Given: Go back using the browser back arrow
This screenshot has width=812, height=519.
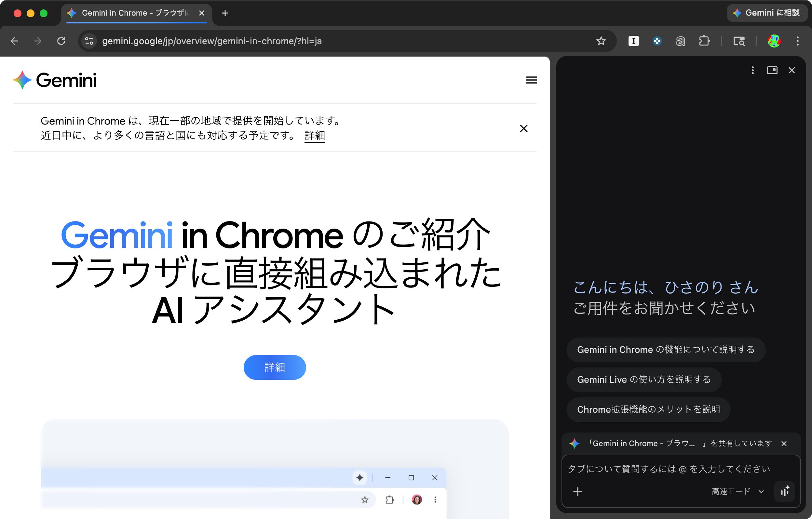Looking at the screenshot, I should (14, 41).
